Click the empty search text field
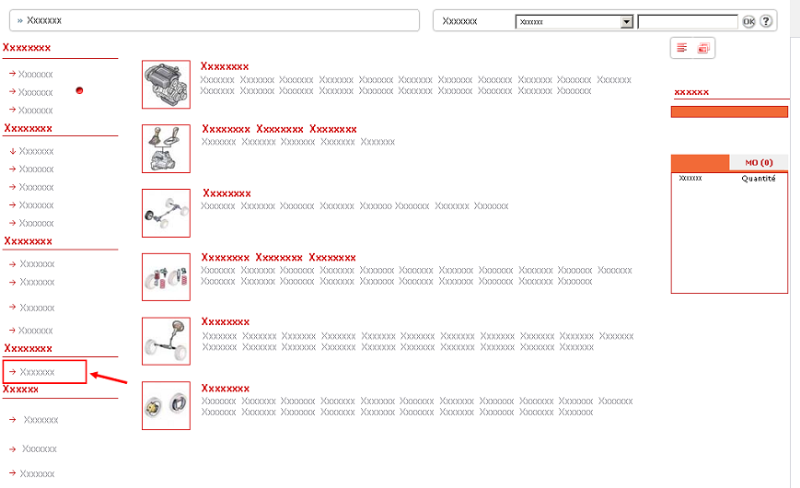The height and width of the screenshot is (488, 800). click(687, 22)
